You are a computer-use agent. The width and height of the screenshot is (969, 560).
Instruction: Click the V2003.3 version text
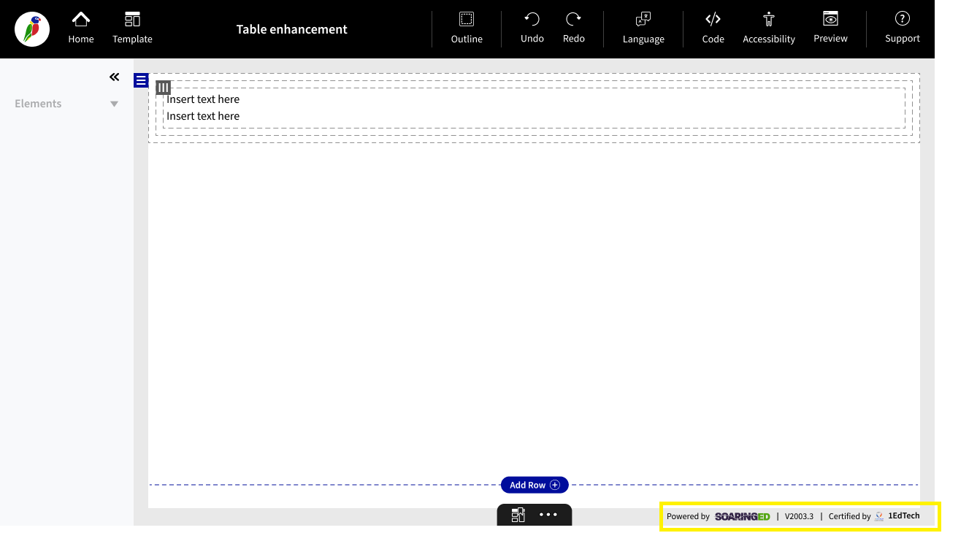click(799, 516)
